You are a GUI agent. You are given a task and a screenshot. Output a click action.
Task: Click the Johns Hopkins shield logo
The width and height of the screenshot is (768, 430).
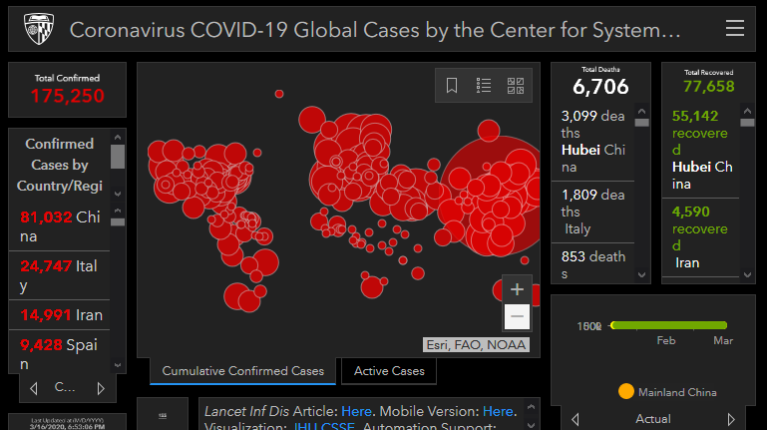click(38, 28)
